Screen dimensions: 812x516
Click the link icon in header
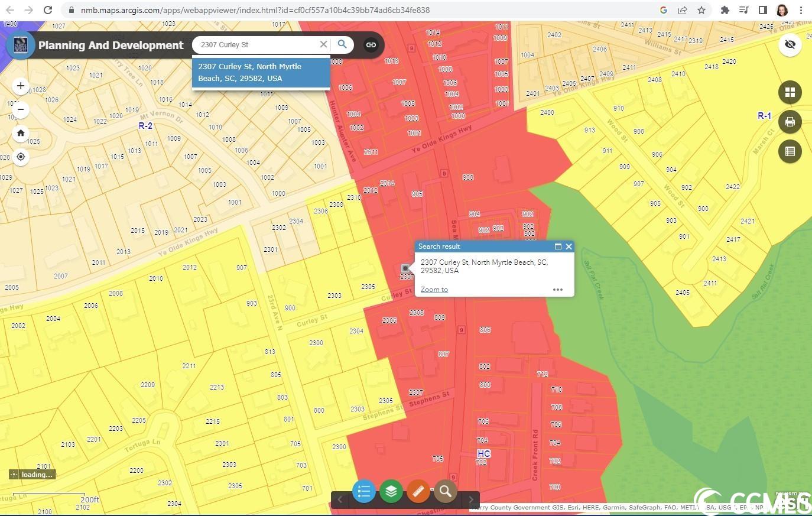point(371,45)
